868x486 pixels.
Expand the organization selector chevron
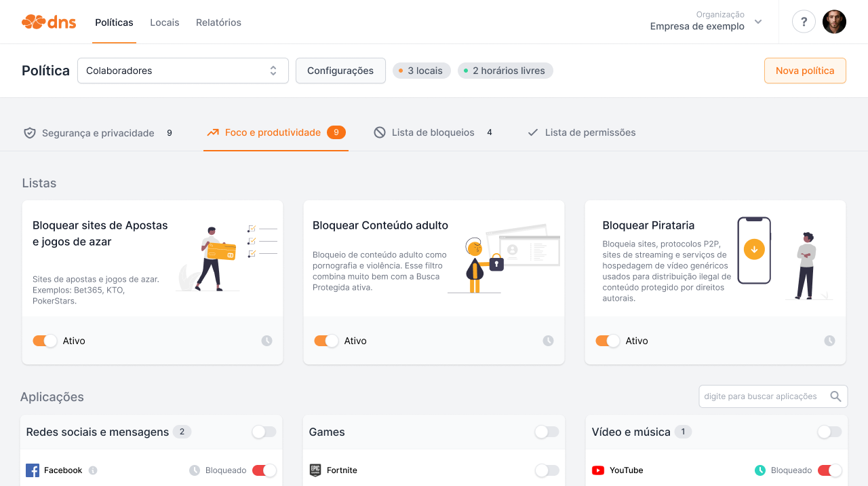758,22
